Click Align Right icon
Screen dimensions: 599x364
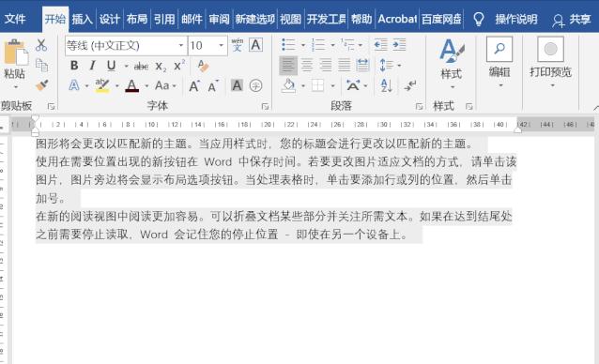pyautogui.click(x=326, y=66)
